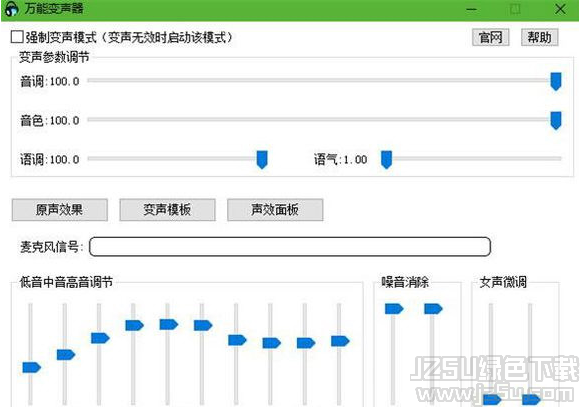Viewport: 580px width, 407px height.
Task: Click the sixth equalizer band slider handle
Action: coord(203,325)
